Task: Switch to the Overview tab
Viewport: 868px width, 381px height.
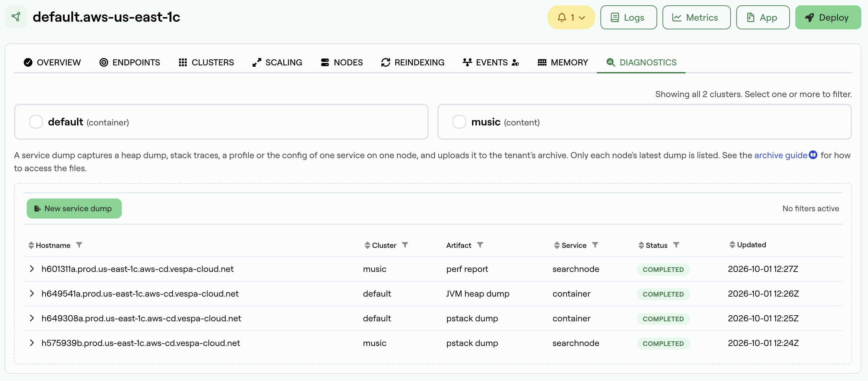Action: (x=52, y=62)
